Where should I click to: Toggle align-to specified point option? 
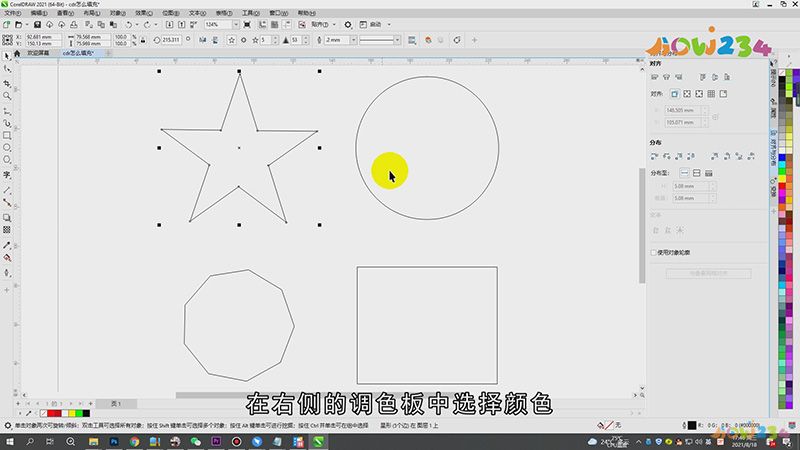723,94
